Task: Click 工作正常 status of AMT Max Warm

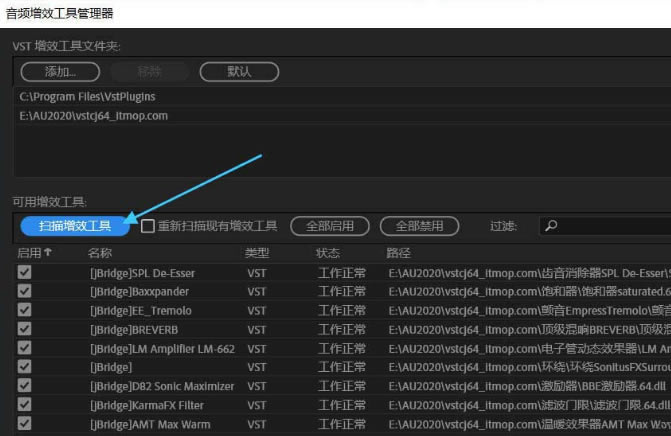Action: [342, 424]
